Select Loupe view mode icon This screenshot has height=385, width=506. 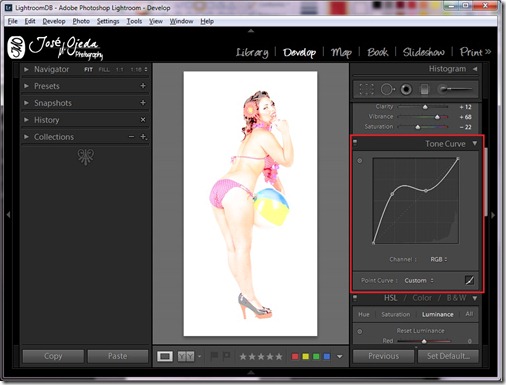(165, 356)
